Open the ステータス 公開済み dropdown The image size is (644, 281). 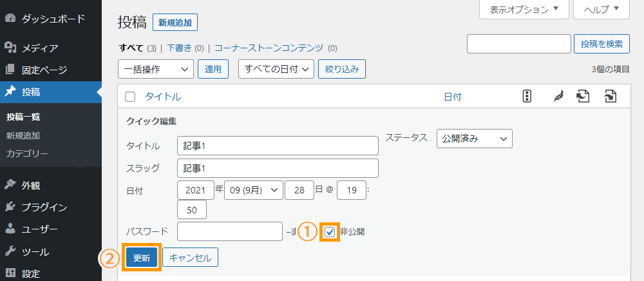tap(475, 139)
